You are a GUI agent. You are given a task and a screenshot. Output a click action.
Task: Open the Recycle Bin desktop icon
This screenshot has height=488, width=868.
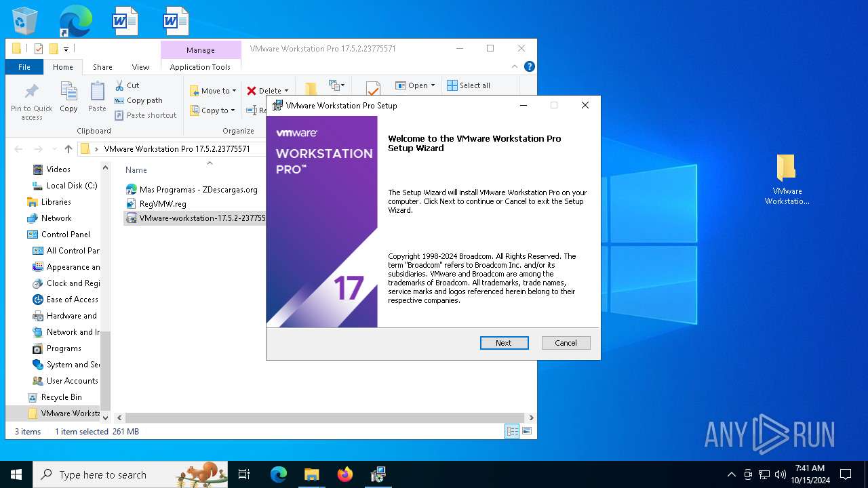point(25,20)
